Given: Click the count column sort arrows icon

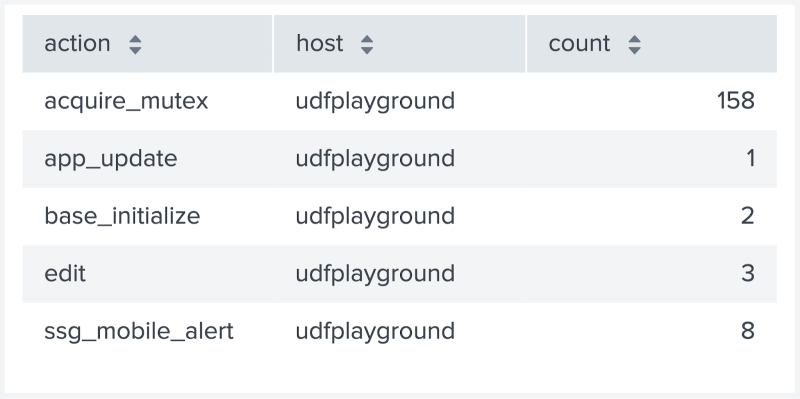Looking at the screenshot, I should pos(634,44).
